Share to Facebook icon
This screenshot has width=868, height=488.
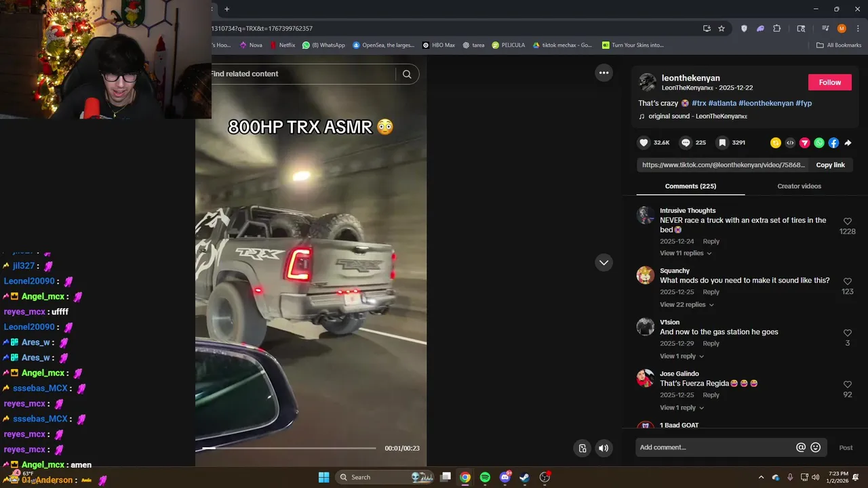[x=833, y=142]
